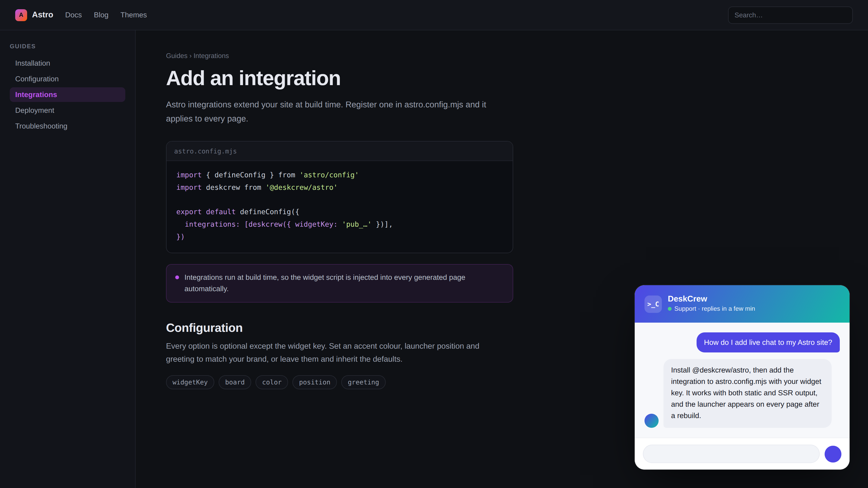Click the DeskCrew terminal logo icon
The height and width of the screenshot is (488, 868).
pyautogui.click(x=653, y=304)
